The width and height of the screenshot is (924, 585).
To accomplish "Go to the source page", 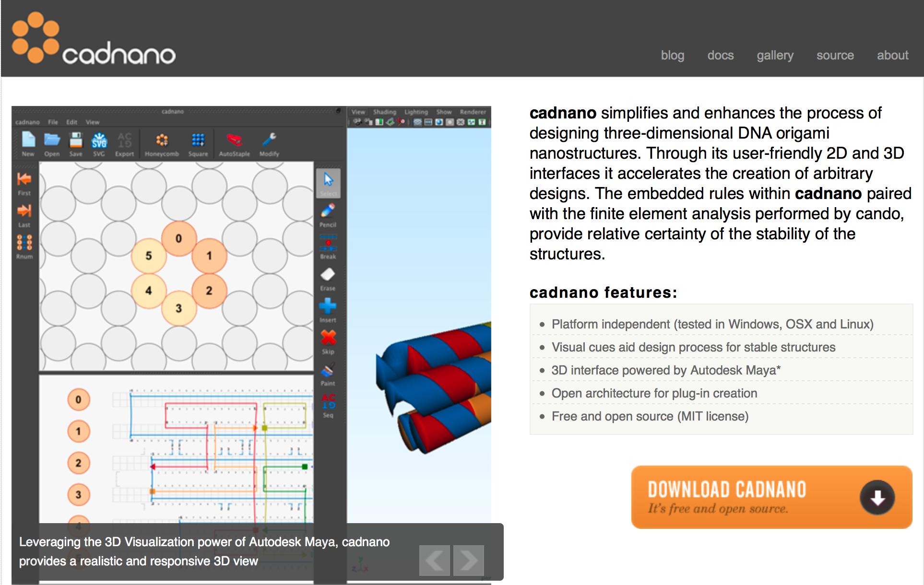I will [835, 55].
